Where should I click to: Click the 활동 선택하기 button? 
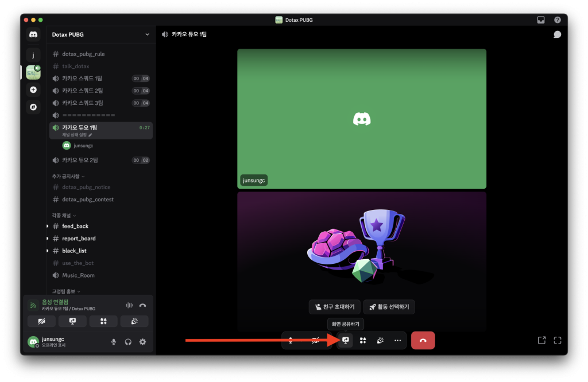tap(389, 307)
